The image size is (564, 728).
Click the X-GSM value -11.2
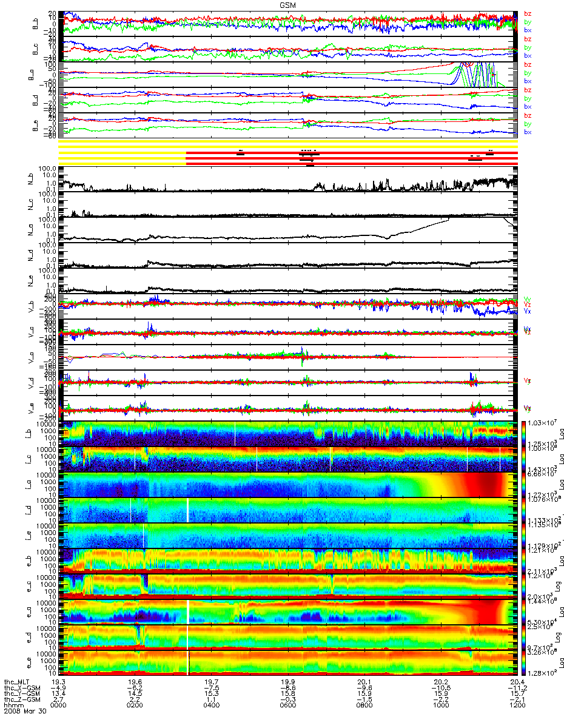517,689
